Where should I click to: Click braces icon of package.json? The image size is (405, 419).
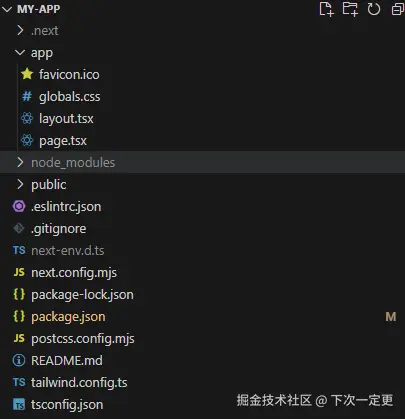pos(19,316)
